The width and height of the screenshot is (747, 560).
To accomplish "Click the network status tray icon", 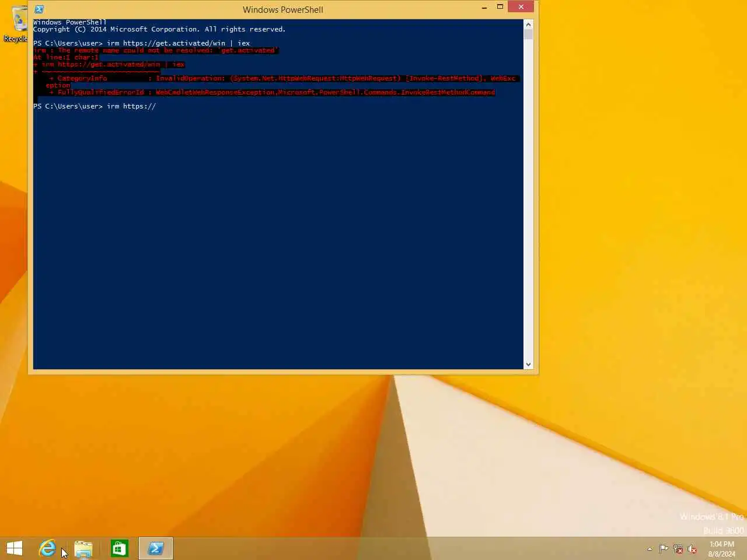I will coord(678,549).
